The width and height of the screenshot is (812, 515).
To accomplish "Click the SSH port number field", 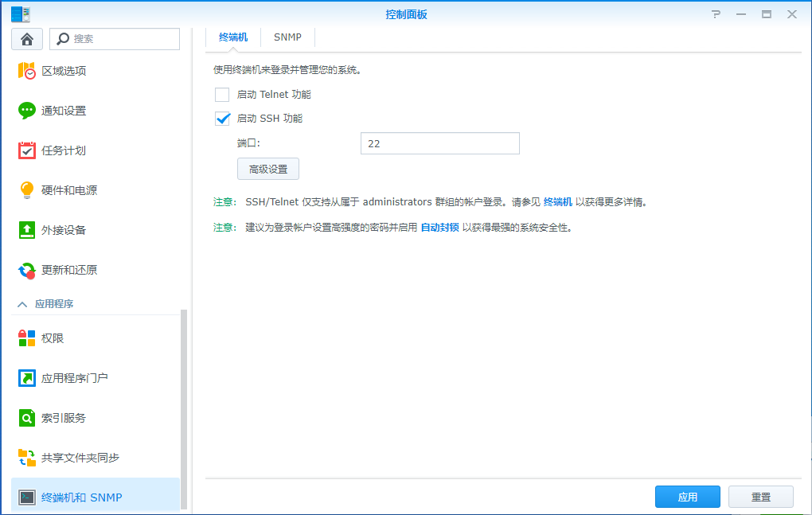I will point(439,143).
